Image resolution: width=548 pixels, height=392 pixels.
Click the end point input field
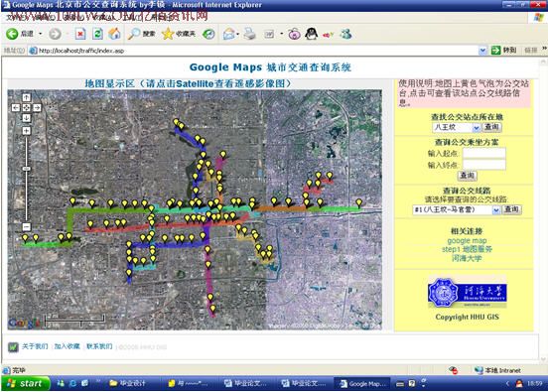coord(484,165)
